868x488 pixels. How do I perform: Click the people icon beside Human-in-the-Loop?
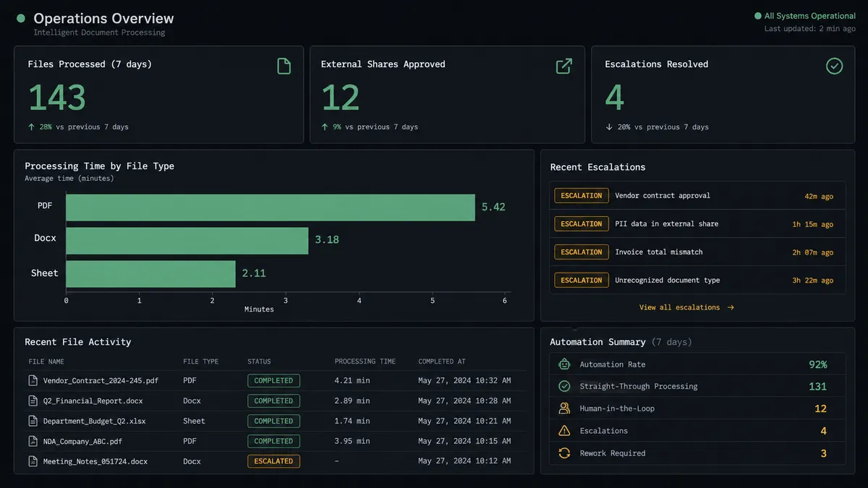coord(564,408)
